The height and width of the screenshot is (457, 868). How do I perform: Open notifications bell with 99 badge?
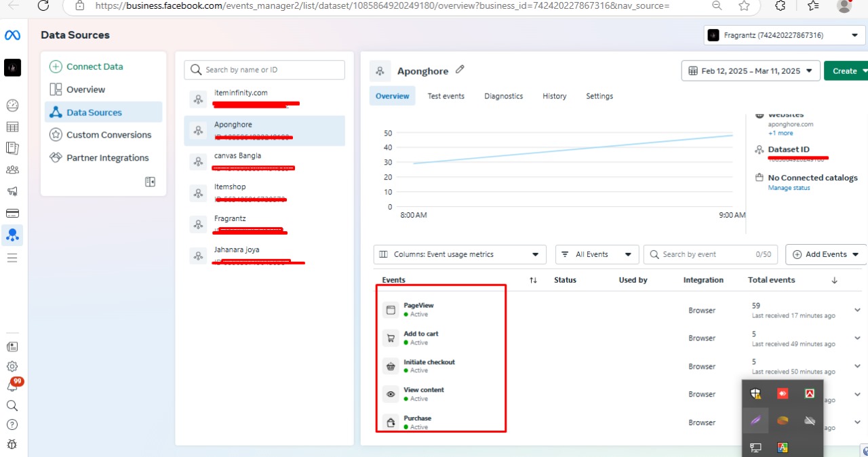(x=13, y=385)
